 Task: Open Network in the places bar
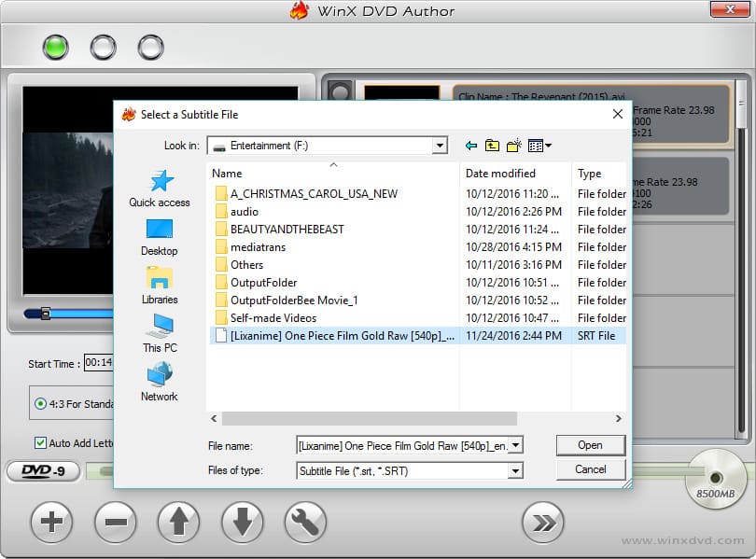160,382
